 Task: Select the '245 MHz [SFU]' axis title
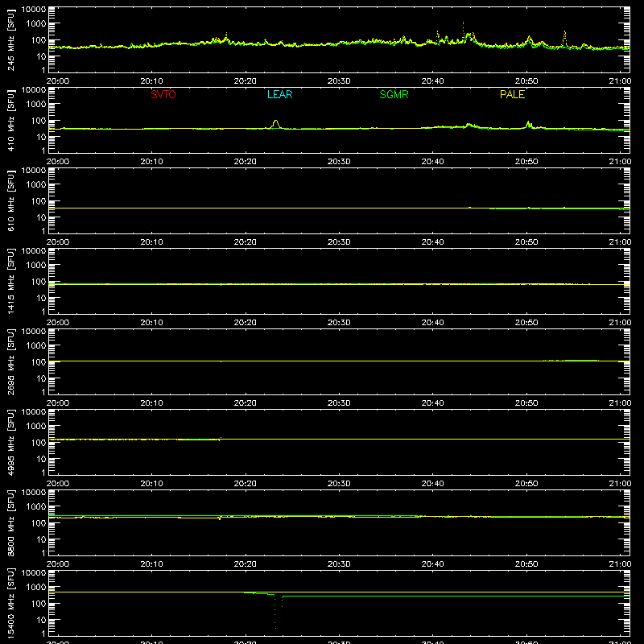click(10, 39)
